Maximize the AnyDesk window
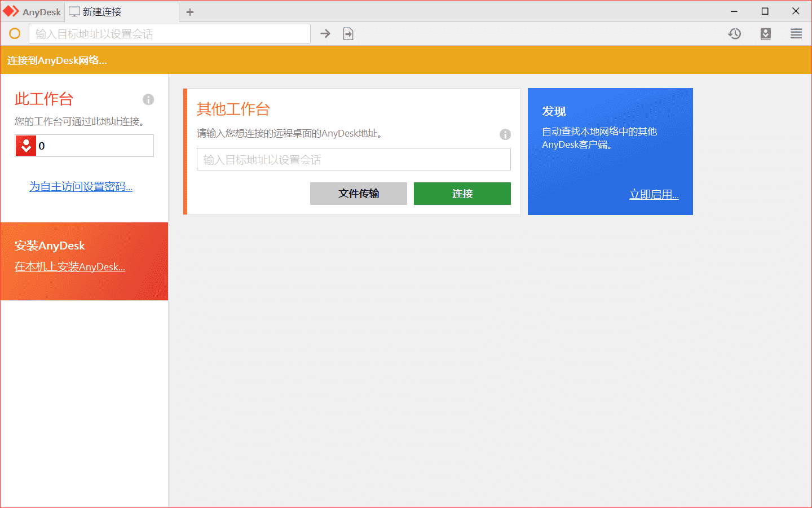The width and height of the screenshot is (812, 508). click(x=765, y=11)
